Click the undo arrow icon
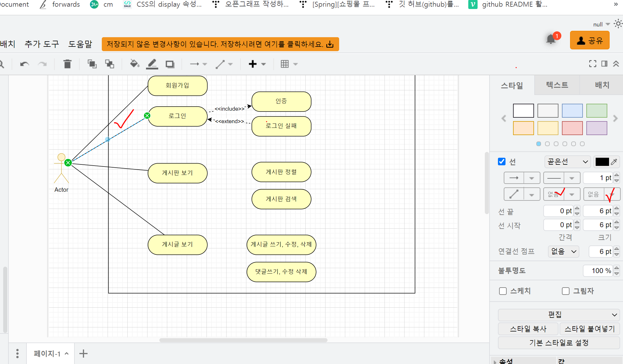Screen dimensions: 623x364 24,64
